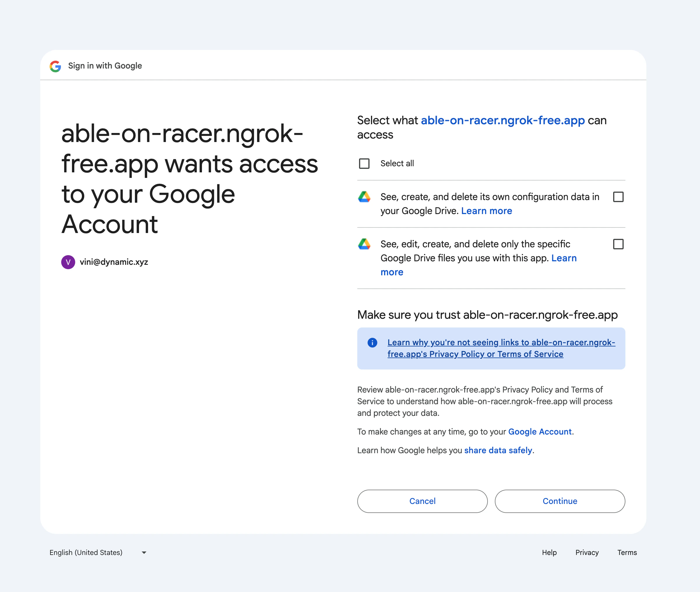The image size is (700, 592).
Task: Open the Terms footer link
Action: 627,552
